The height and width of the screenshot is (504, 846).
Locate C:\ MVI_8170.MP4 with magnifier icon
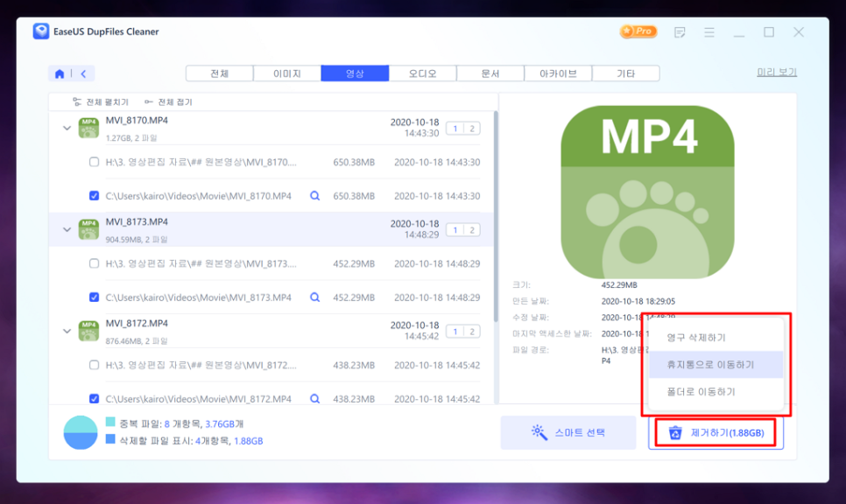(314, 196)
